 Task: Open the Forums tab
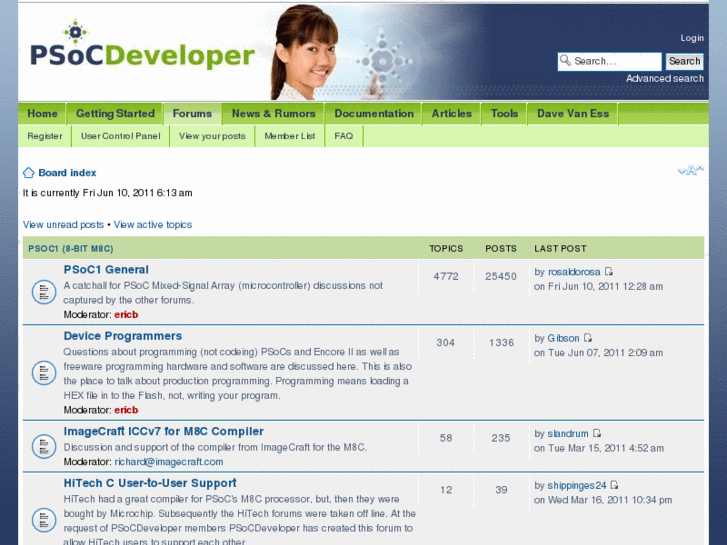click(192, 114)
